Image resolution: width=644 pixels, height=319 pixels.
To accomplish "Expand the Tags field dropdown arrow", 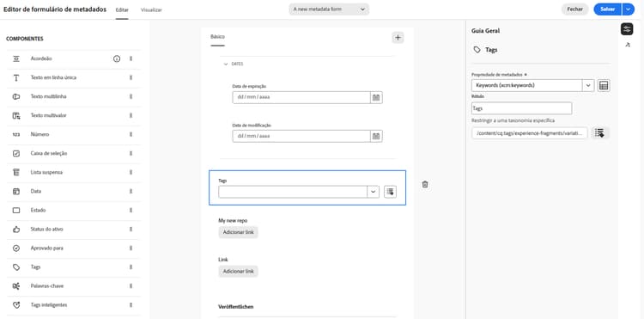I will tap(373, 192).
